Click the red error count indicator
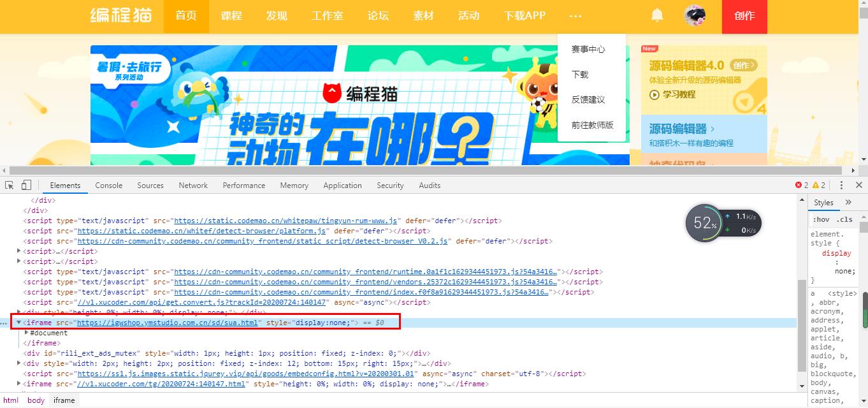This screenshot has height=408, width=868. coord(802,186)
